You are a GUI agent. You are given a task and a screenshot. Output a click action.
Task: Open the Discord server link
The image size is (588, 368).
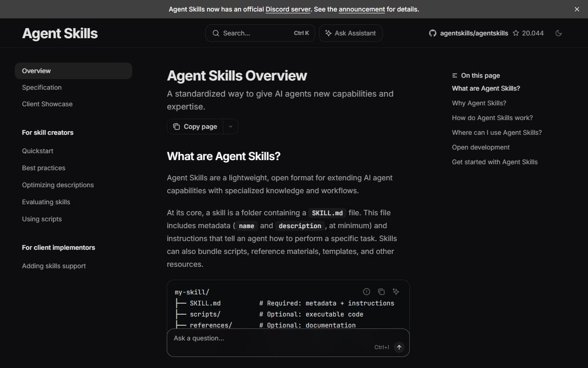click(288, 9)
